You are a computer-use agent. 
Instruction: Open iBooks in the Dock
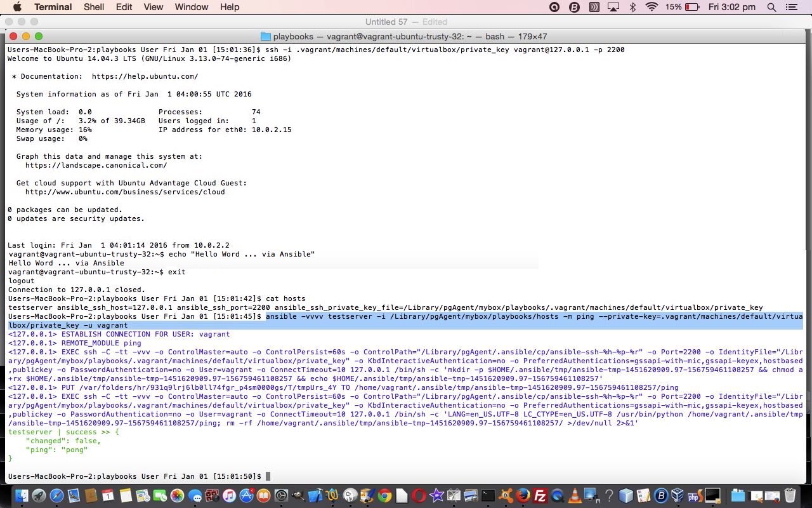coord(263,495)
